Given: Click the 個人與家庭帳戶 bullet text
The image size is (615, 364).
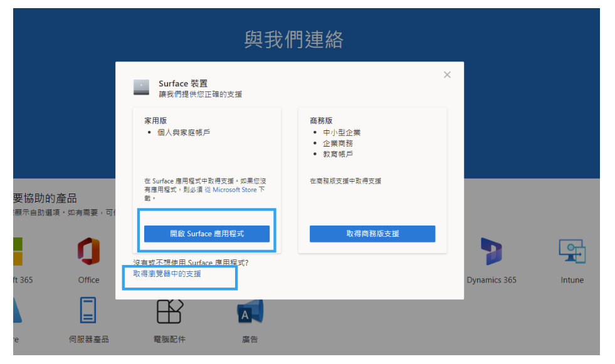Looking at the screenshot, I should pos(184,132).
